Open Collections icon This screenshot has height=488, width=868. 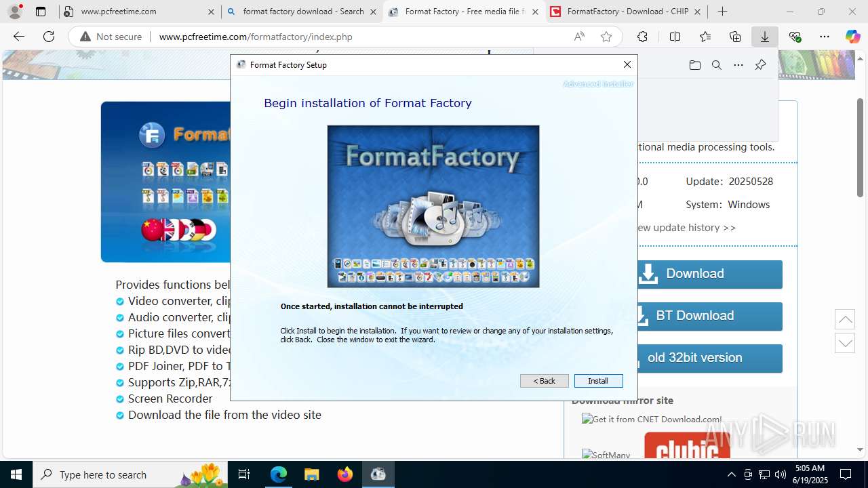point(735,37)
